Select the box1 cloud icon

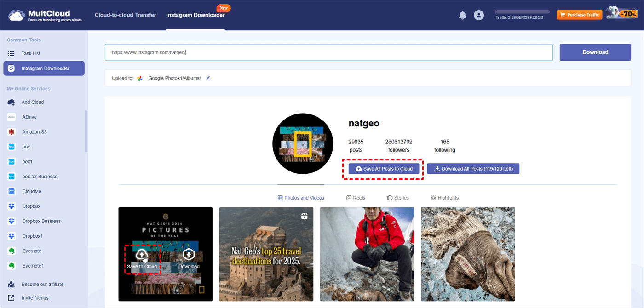pos(11,162)
